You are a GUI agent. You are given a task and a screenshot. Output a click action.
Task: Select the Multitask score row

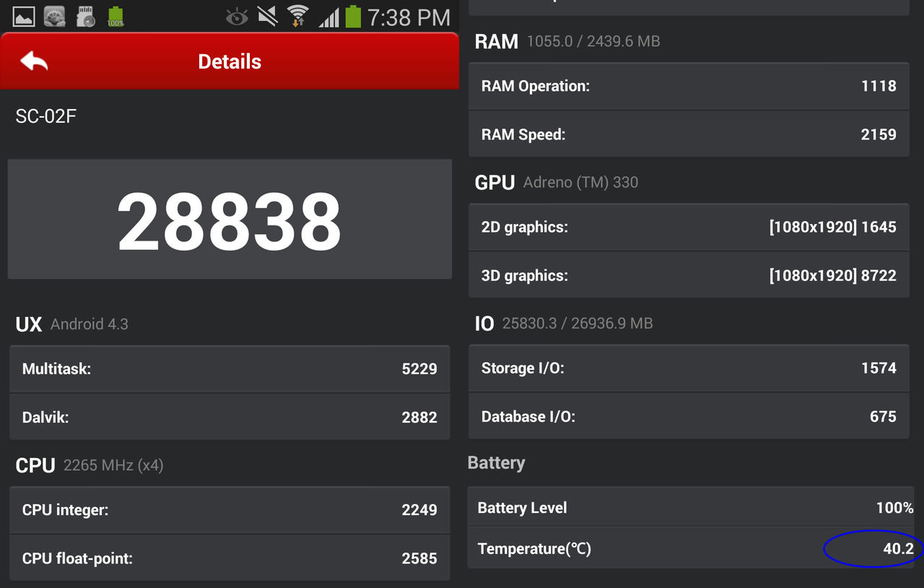[230, 369]
